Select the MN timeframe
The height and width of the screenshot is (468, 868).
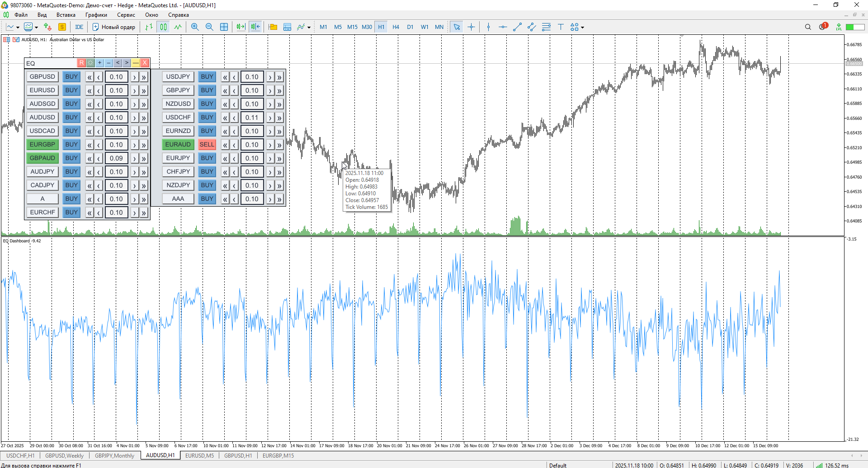coord(439,27)
